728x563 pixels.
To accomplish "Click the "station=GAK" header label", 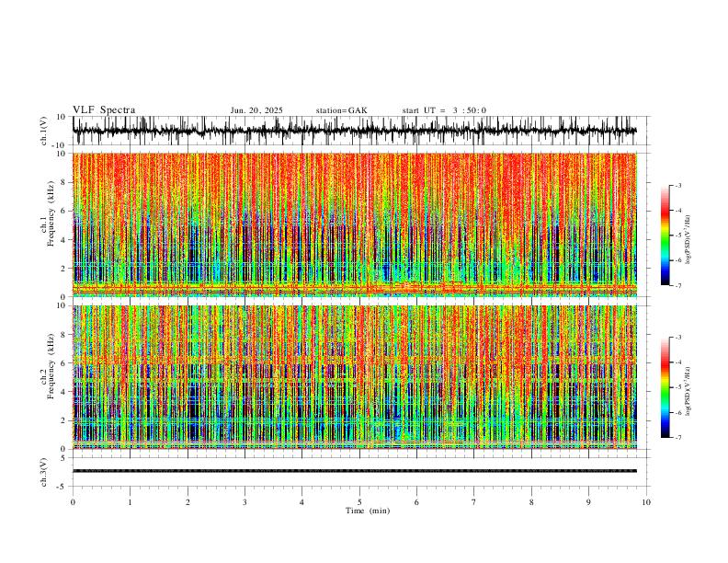I will point(341,110).
